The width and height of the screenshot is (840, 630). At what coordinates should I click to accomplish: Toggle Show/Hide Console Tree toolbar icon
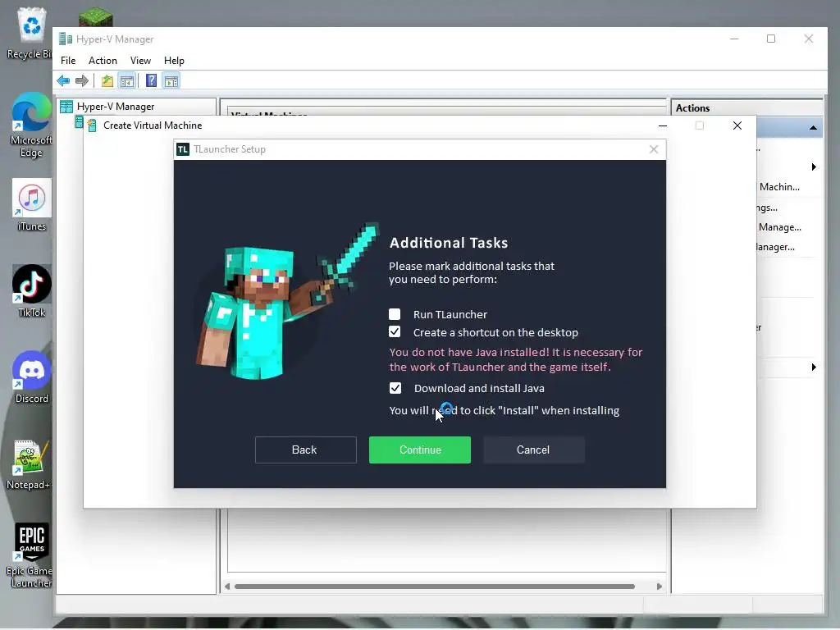127,81
